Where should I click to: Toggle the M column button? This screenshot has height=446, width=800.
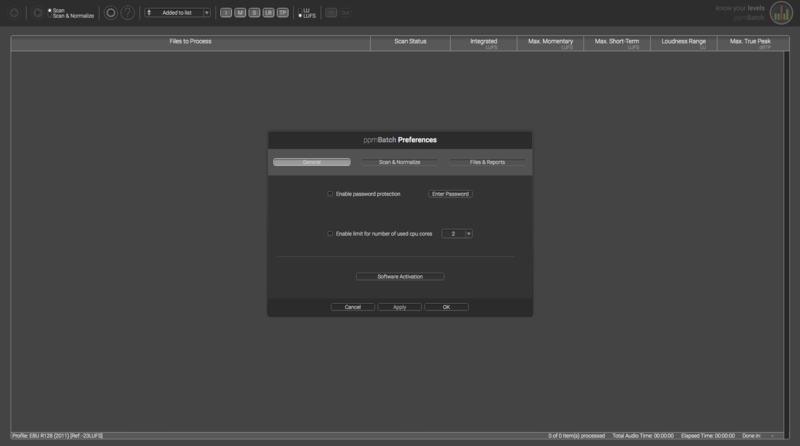240,12
